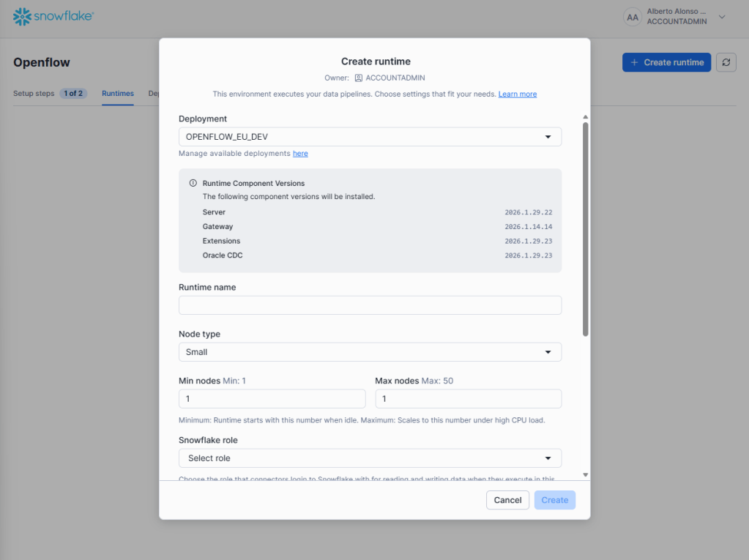Click the refresh icon next to Create runtime
The width and height of the screenshot is (749, 560).
(x=726, y=62)
